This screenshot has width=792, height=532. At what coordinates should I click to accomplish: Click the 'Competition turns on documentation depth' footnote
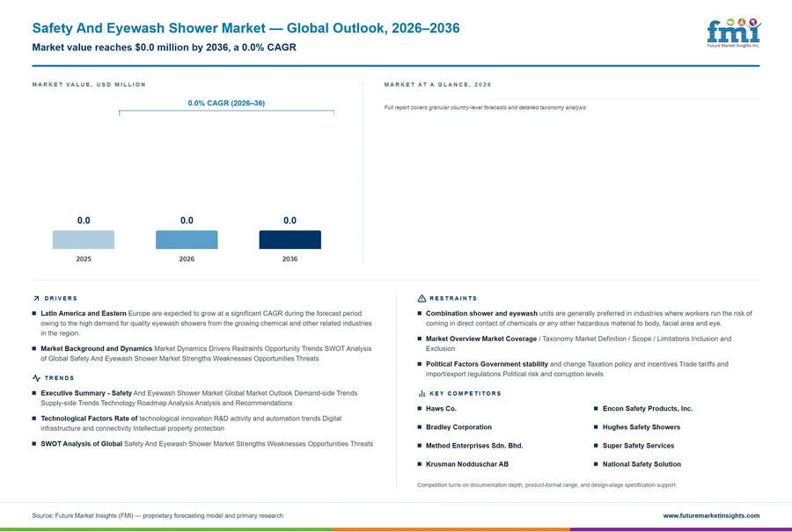tap(547, 485)
